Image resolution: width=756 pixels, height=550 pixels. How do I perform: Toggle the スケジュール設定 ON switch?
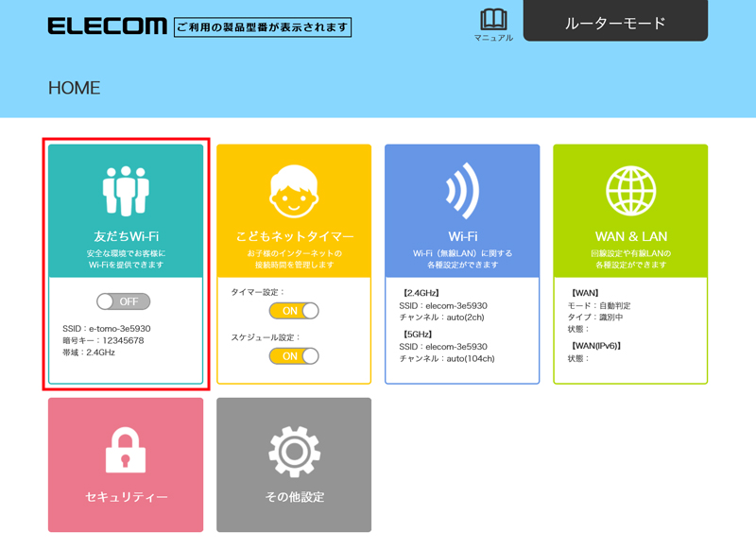tap(294, 356)
